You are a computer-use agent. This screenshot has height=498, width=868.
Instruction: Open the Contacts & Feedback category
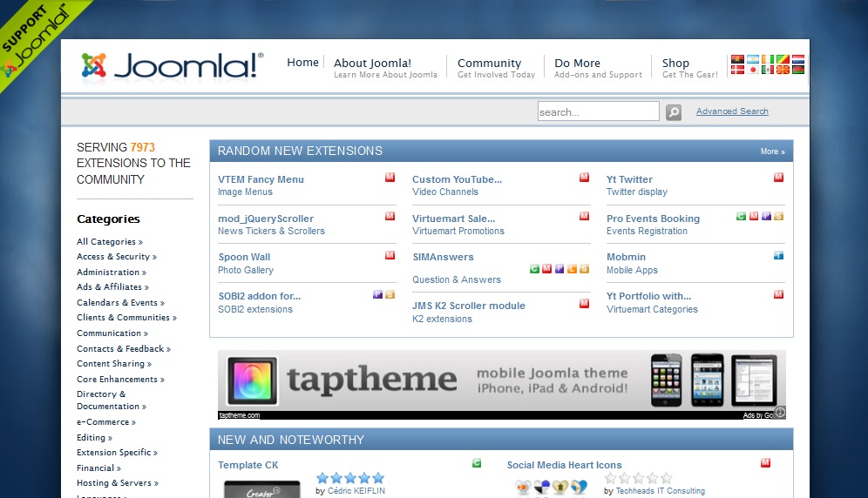point(124,348)
